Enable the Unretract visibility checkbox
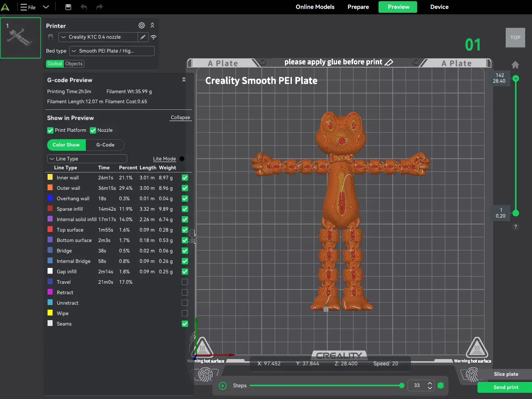The width and height of the screenshot is (532, 399). tap(185, 303)
